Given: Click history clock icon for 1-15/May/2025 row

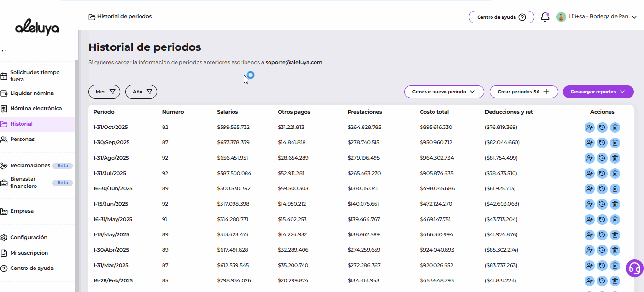Looking at the screenshot, I should click(602, 235).
